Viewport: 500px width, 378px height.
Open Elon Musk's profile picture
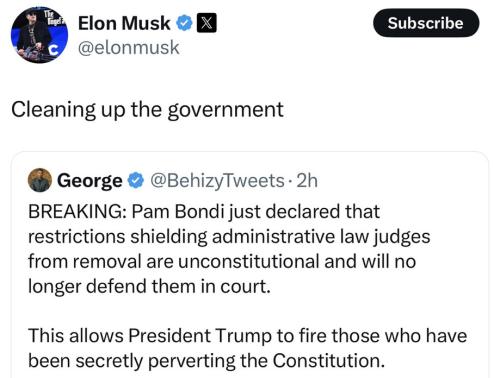click(x=39, y=35)
